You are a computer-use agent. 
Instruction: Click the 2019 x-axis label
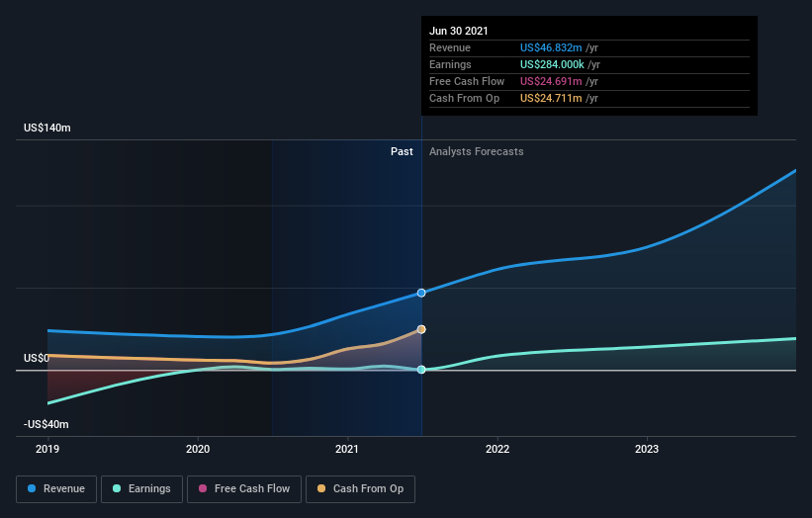click(x=47, y=449)
